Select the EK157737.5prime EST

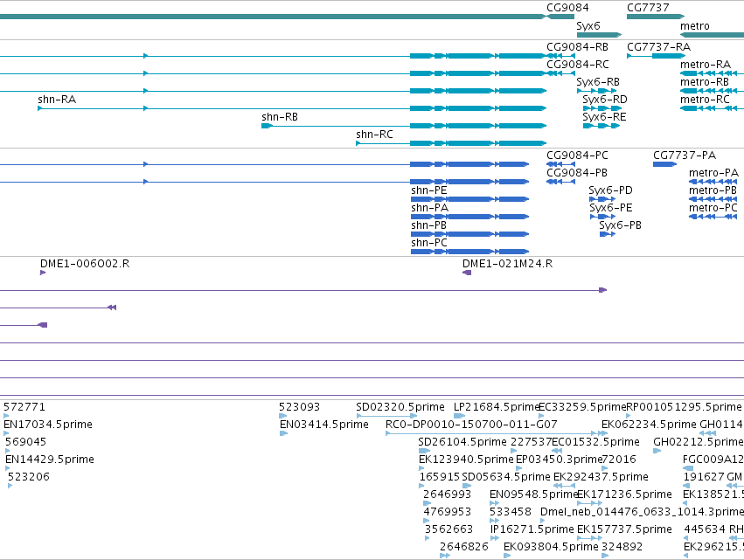[x=590, y=539]
